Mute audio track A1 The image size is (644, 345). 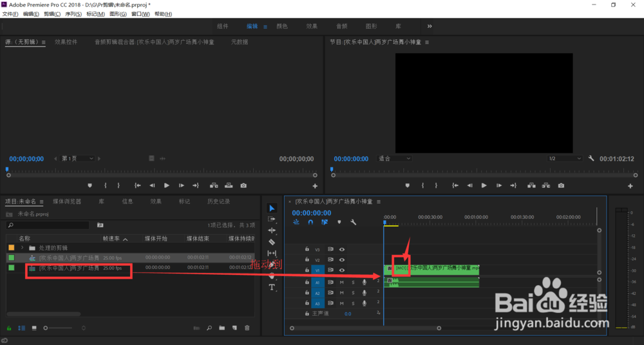pyautogui.click(x=342, y=282)
